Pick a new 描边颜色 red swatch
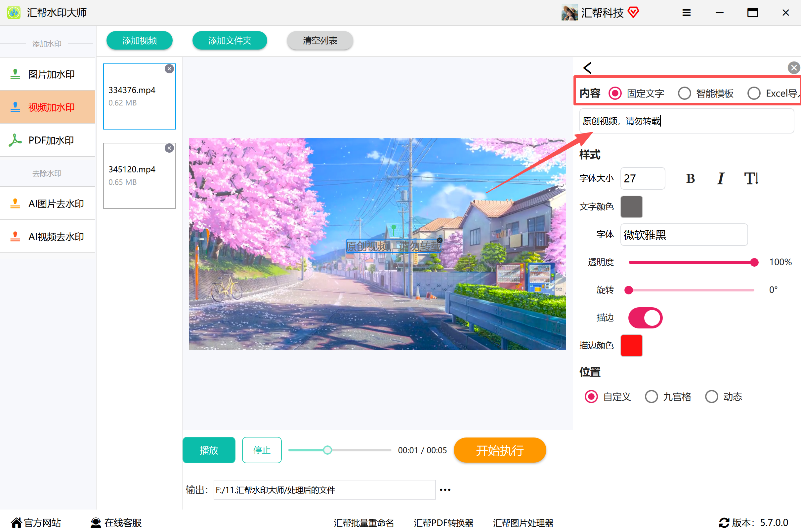The image size is (801, 532). (x=631, y=346)
